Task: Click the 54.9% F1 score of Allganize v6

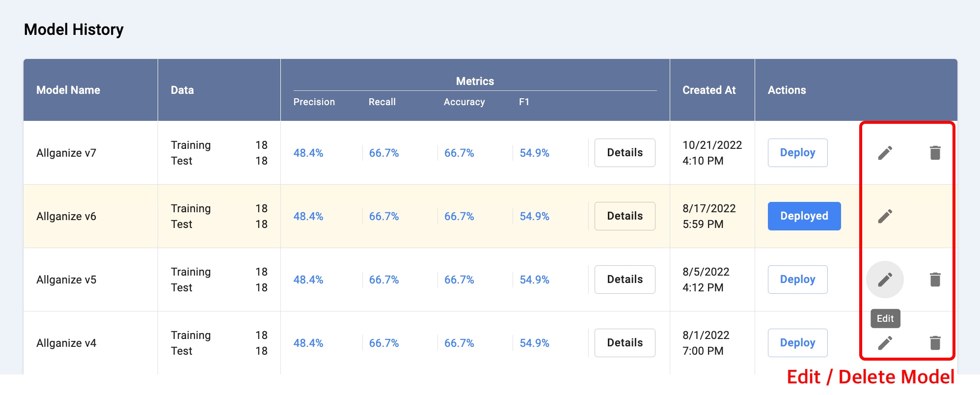Action: point(534,217)
